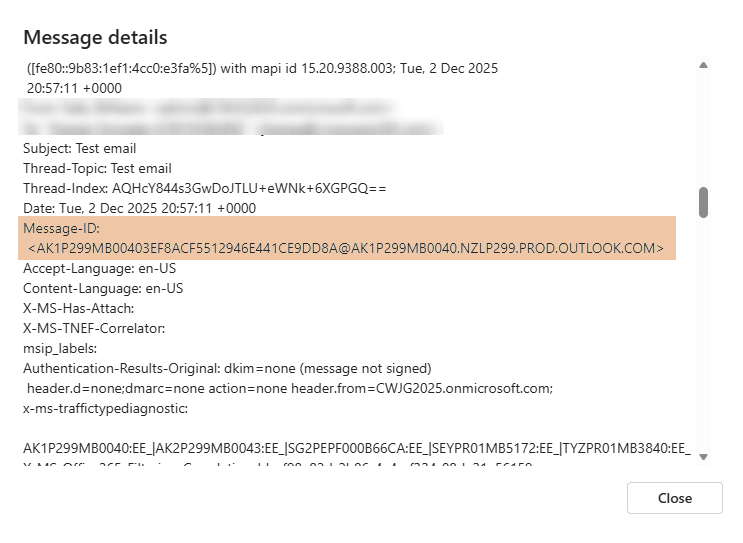Click the x-ms-traffictypediagnostic header line
Viewport: 743px width, 543px height.
(105, 408)
